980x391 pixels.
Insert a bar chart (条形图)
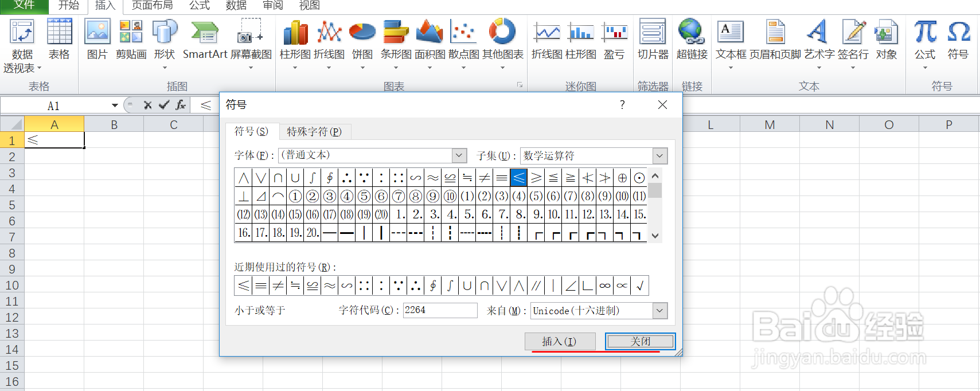(396, 45)
